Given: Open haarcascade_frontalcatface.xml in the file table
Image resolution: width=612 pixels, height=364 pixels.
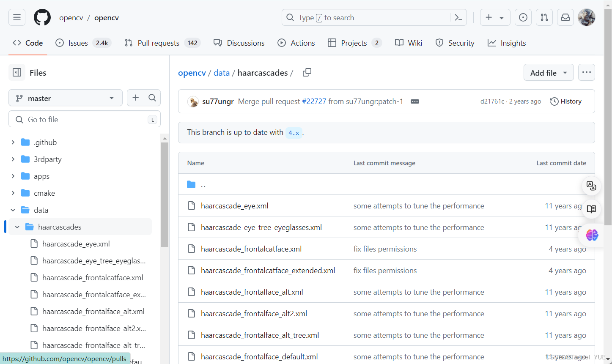Looking at the screenshot, I should tap(251, 249).
